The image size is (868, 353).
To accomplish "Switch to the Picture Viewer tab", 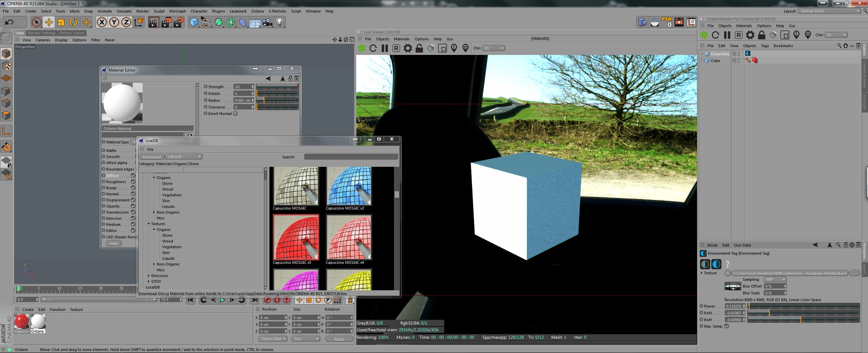I will [x=72, y=33].
